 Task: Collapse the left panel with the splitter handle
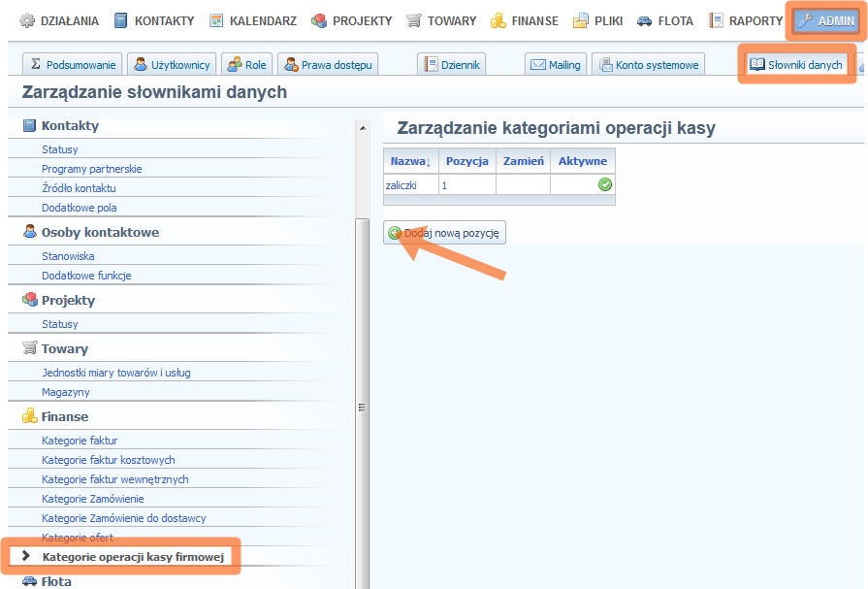362,408
